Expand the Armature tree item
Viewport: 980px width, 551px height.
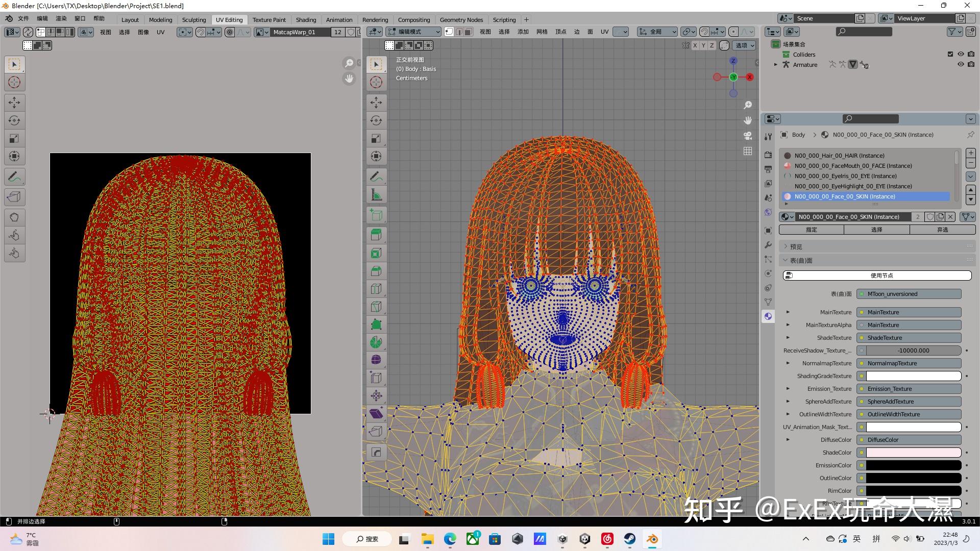click(776, 65)
